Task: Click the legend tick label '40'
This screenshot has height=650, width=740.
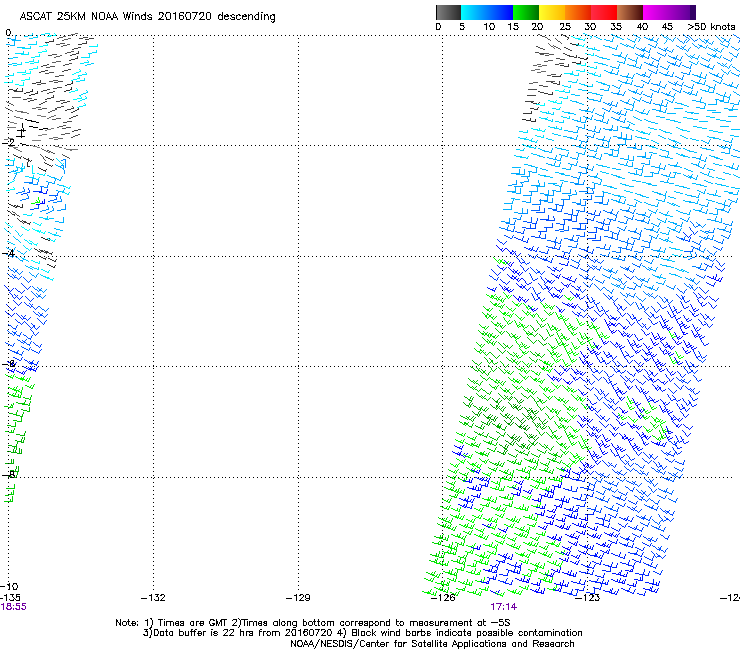Action: coord(642,26)
